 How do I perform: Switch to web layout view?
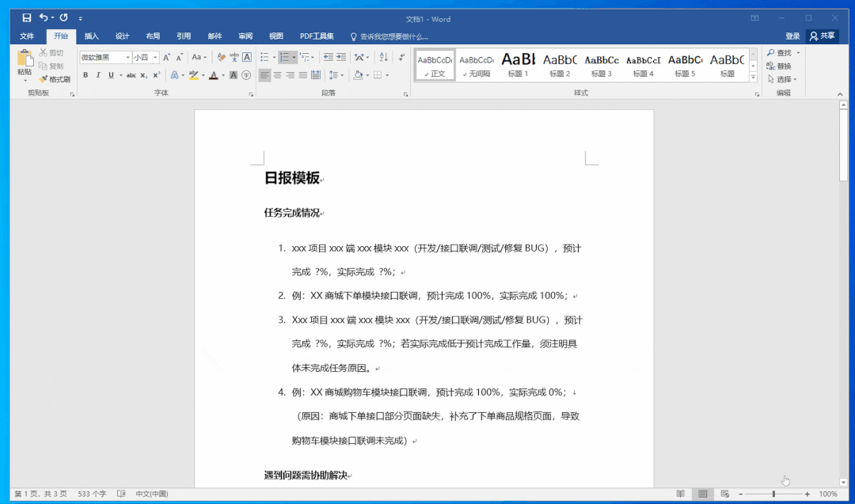724,494
